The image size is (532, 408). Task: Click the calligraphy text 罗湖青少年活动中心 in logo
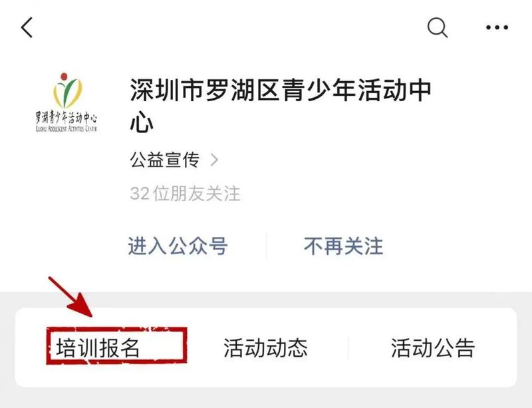pyautogui.click(x=66, y=118)
